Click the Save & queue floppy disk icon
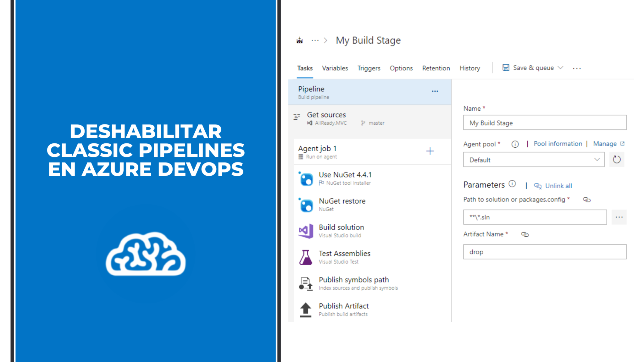Screen dimensions: 644x362 [x=506, y=68]
